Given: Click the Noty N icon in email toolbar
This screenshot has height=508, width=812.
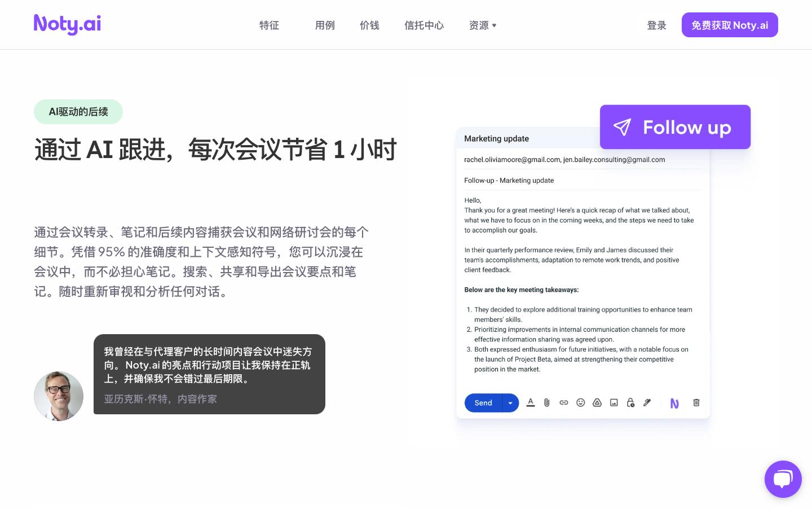Looking at the screenshot, I should point(674,403).
